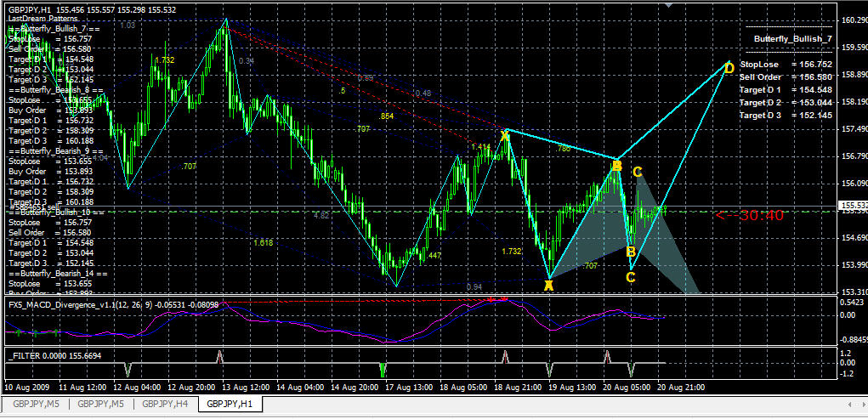Click the red candle countdown timer text
The image size is (868, 419).
749,215
